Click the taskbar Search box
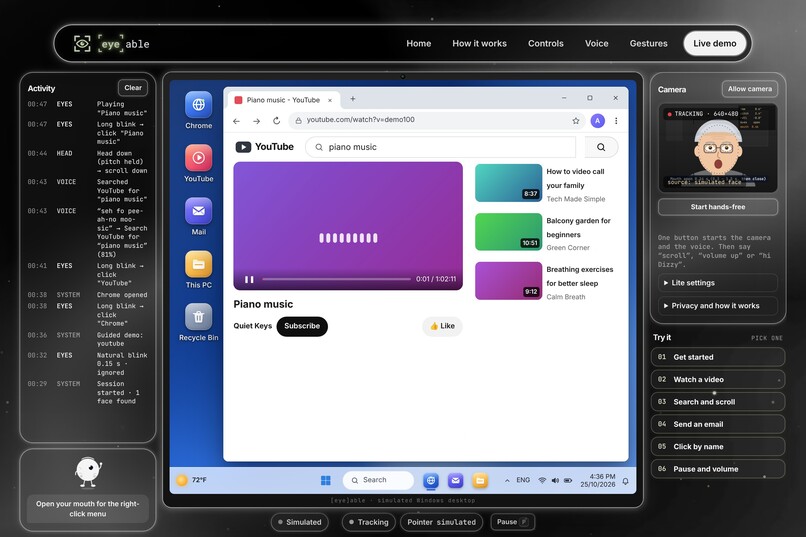The width and height of the screenshot is (806, 537). coord(378,480)
